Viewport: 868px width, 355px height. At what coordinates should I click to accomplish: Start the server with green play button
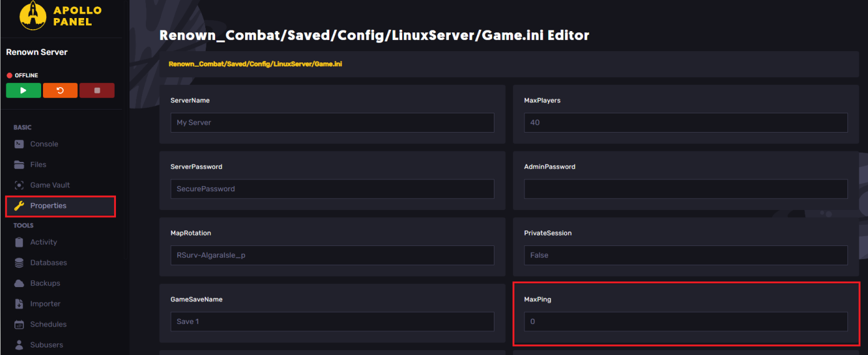click(24, 90)
